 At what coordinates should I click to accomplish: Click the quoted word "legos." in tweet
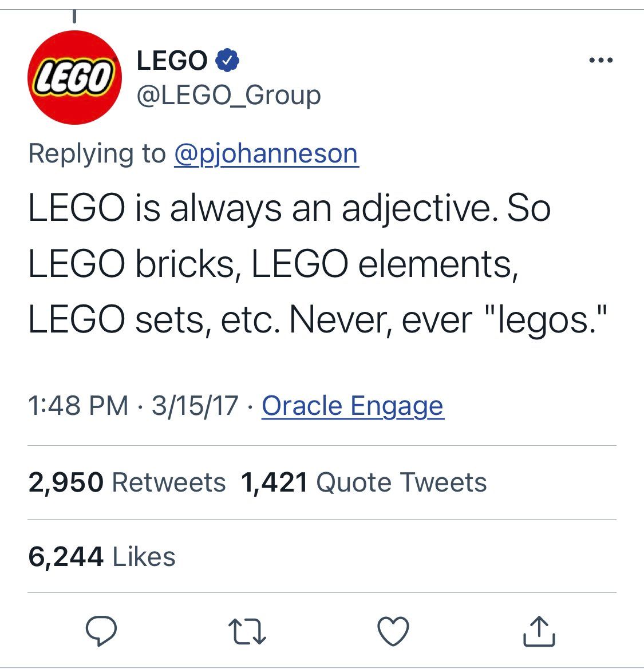pos(544,320)
